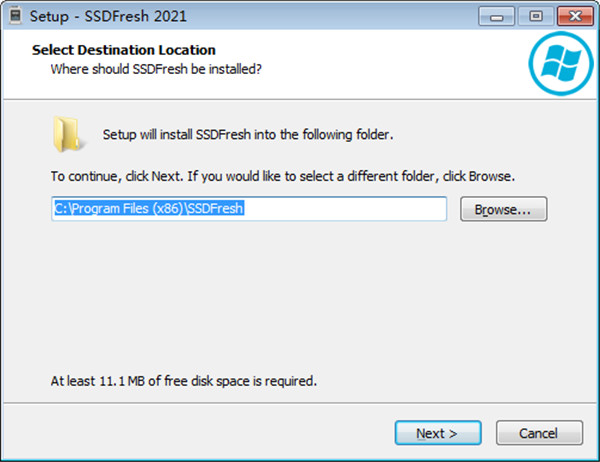Focus the destination folder path field
Image resolution: width=600 pixels, height=462 pixels.
point(249,209)
